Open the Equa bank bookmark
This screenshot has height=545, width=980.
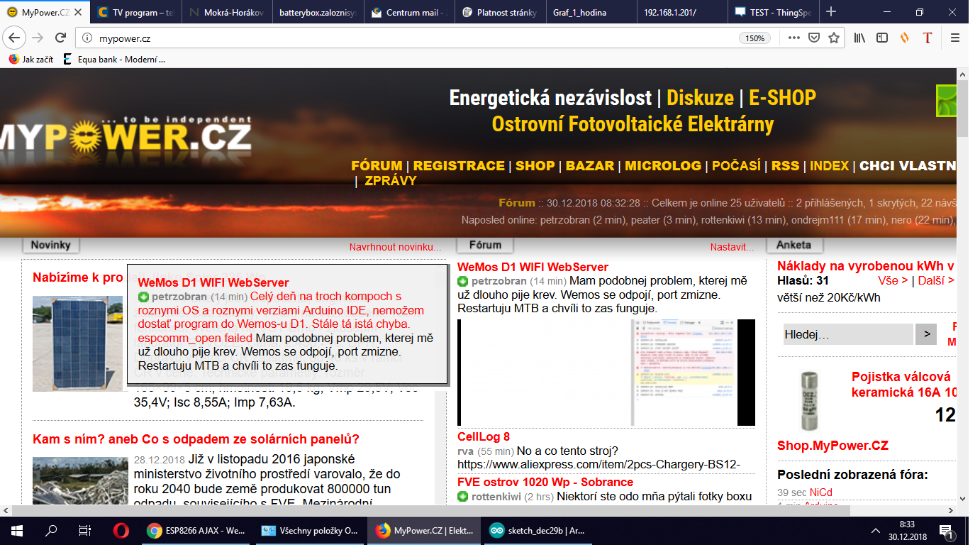click(x=114, y=60)
